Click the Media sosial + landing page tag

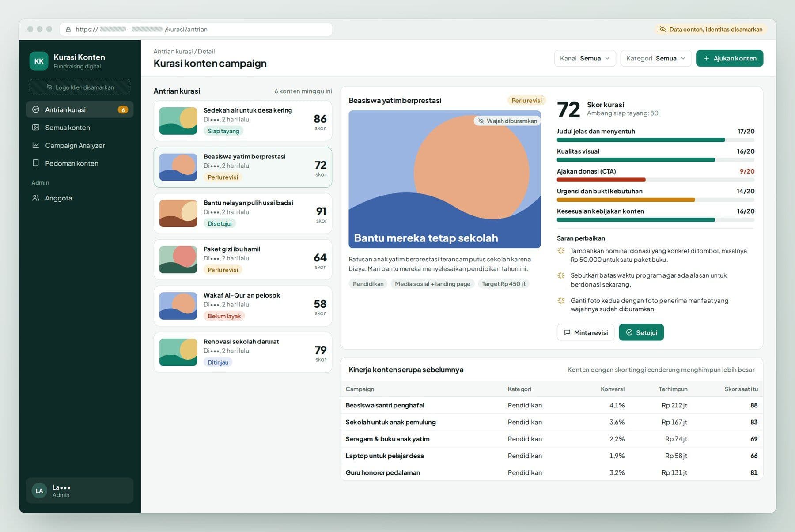[x=432, y=284]
